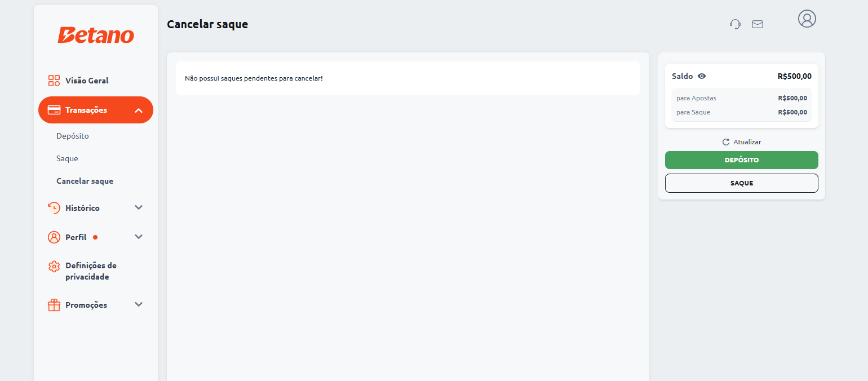
Task: Select Depósito under Transações
Action: coord(73,136)
